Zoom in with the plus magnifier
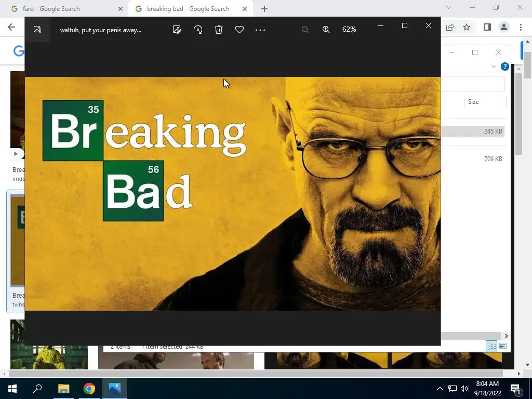The width and height of the screenshot is (532, 399). pyautogui.click(x=326, y=30)
